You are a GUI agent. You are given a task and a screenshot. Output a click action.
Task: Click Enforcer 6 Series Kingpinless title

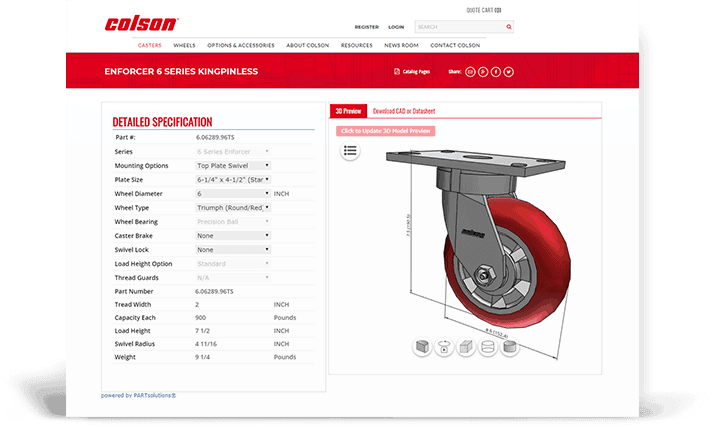[181, 72]
